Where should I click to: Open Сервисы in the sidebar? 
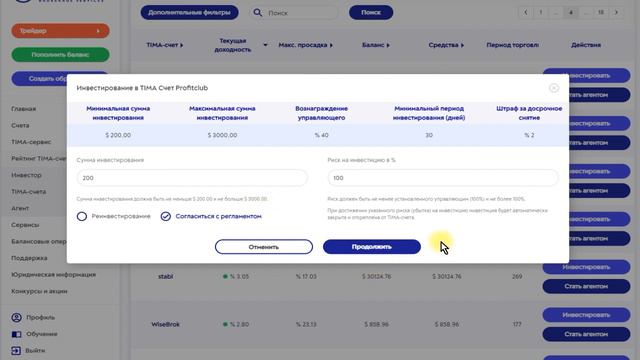tap(25, 225)
